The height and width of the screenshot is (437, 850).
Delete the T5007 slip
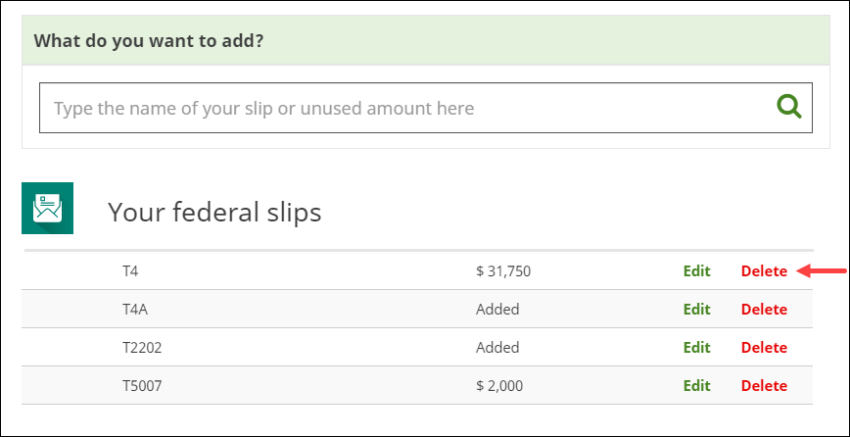coord(764,385)
